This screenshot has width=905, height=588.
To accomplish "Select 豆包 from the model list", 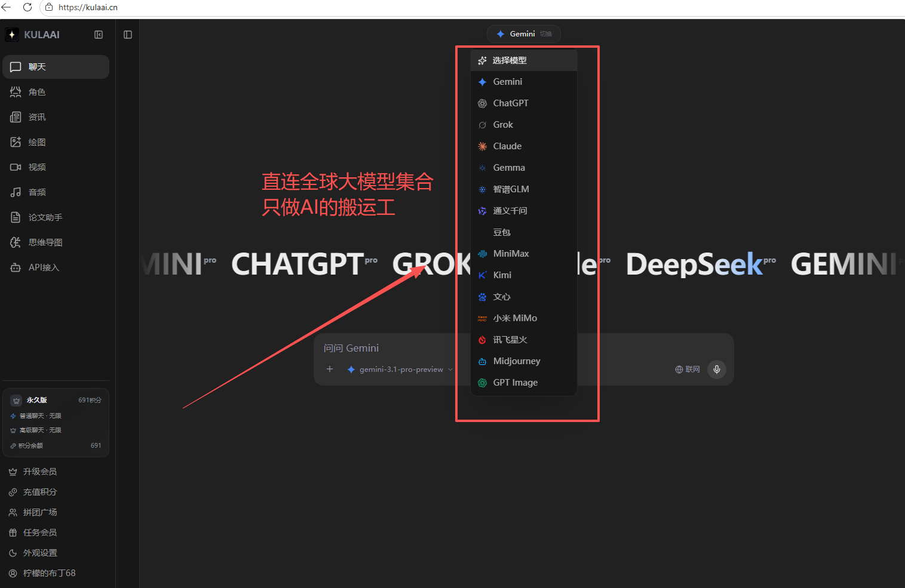I will (x=524, y=232).
